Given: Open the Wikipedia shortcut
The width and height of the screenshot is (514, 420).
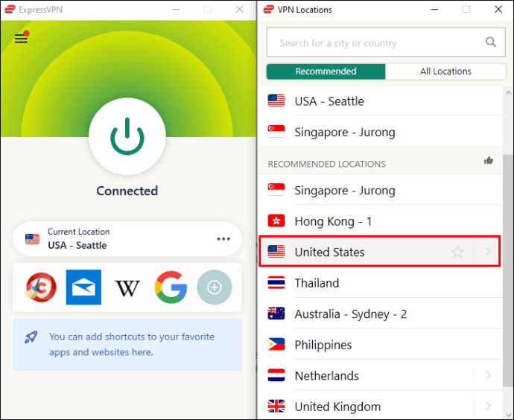Looking at the screenshot, I should [127, 288].
